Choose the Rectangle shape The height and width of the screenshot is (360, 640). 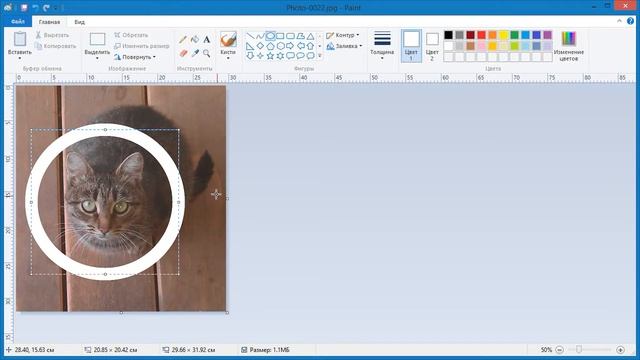[280, 36]
